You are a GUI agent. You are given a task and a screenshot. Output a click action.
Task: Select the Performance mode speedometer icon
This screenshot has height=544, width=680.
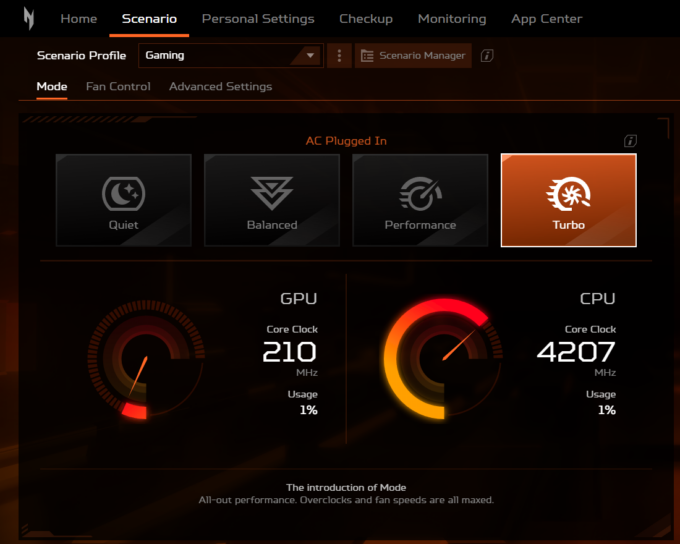(420, 192)
